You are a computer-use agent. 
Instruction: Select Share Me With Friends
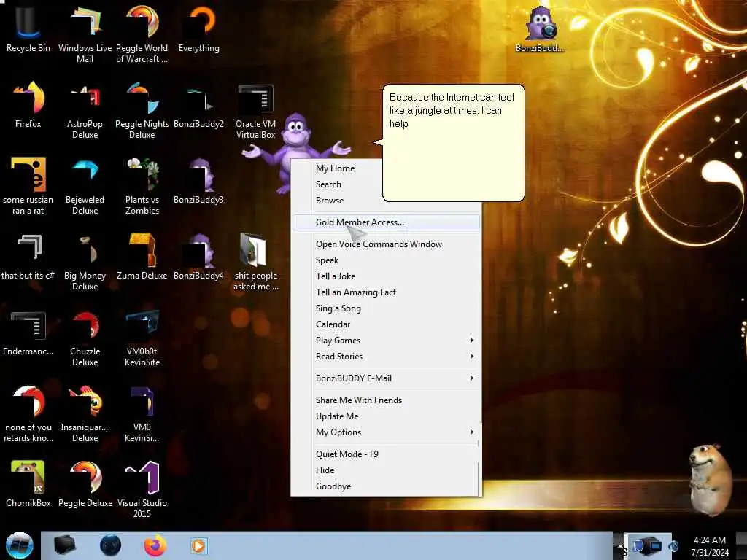point(387,400)
